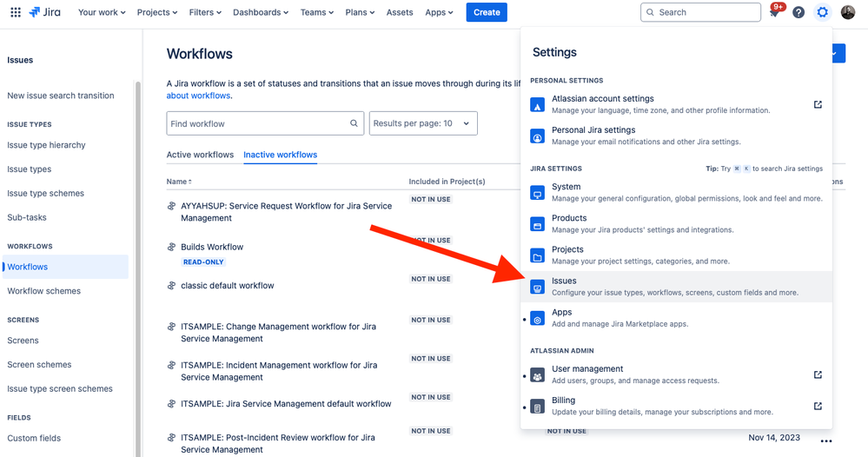The image size is (868, 457).
Task: Open Sub-tasks in the sidebar
Action: pos(27,217)
